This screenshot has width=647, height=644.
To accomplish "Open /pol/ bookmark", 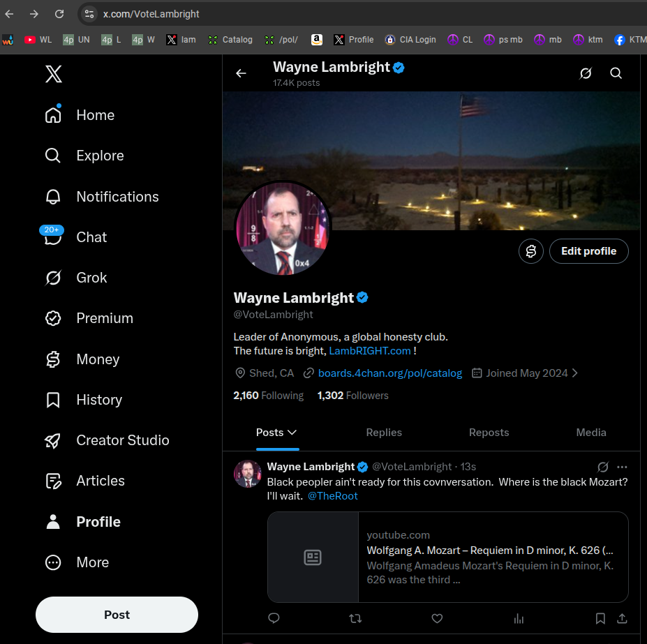I will (x=281, y=40).
